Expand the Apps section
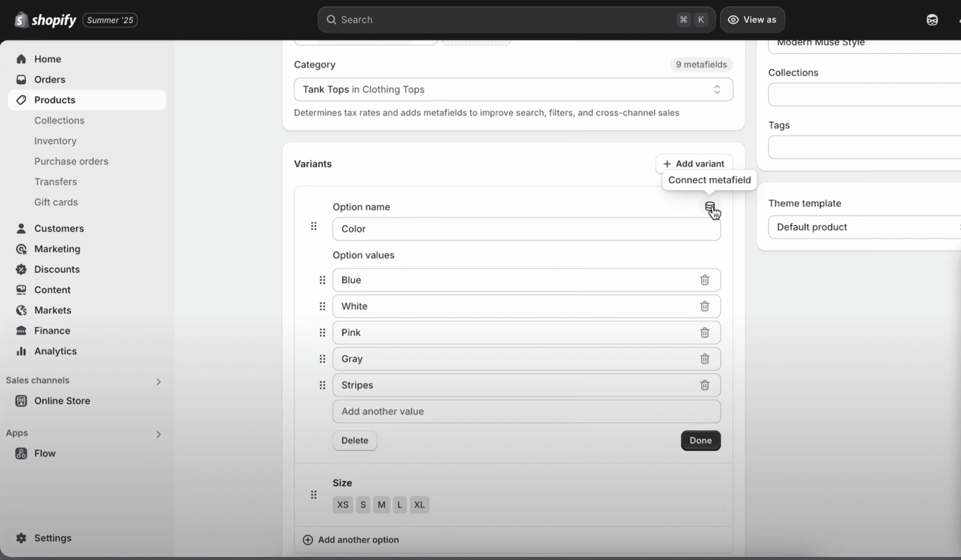Image resolution: width=961 pixels, height=560 pixels. [159, 434]
